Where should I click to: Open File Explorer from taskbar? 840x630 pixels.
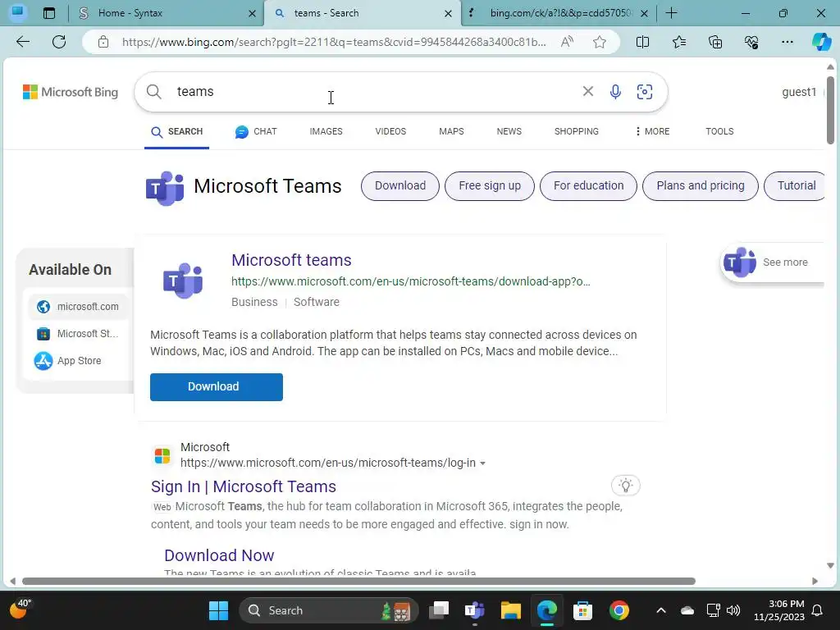[x=510, y=610]
